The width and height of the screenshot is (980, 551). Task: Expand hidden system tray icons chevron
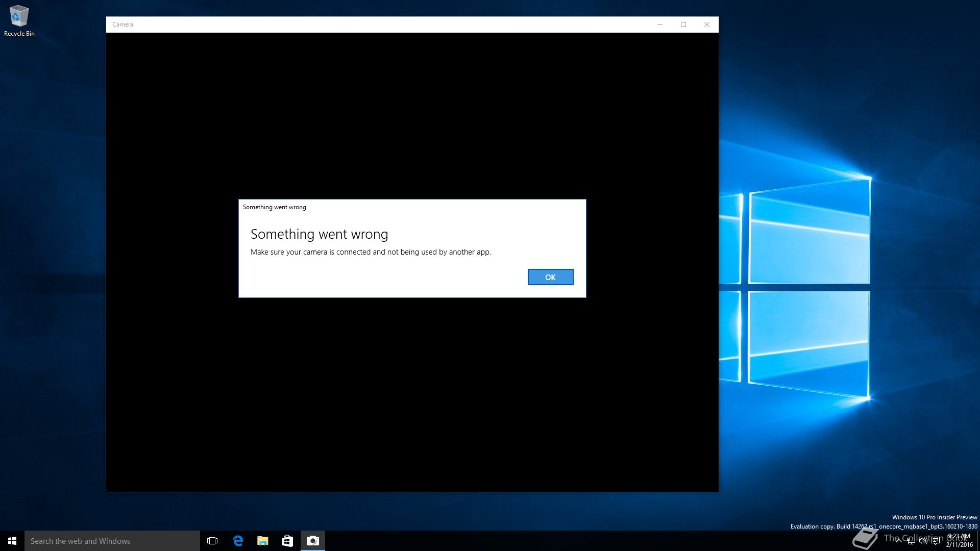[898, 541]
